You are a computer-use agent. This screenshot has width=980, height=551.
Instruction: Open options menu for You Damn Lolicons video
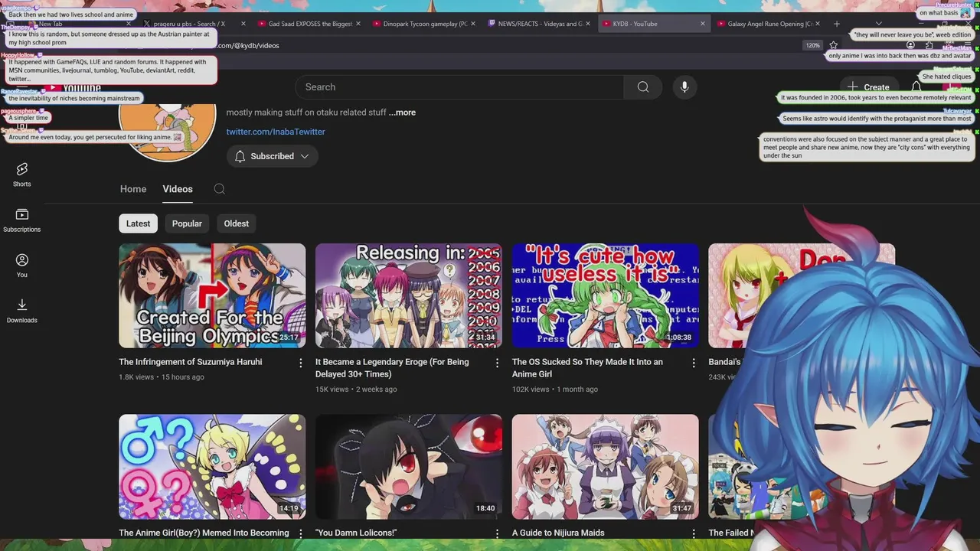tap(497, 533)
